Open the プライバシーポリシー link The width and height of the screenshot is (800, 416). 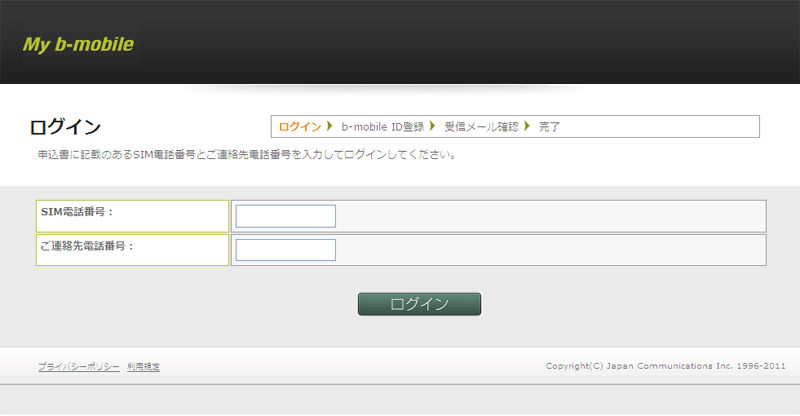[79, 366]
